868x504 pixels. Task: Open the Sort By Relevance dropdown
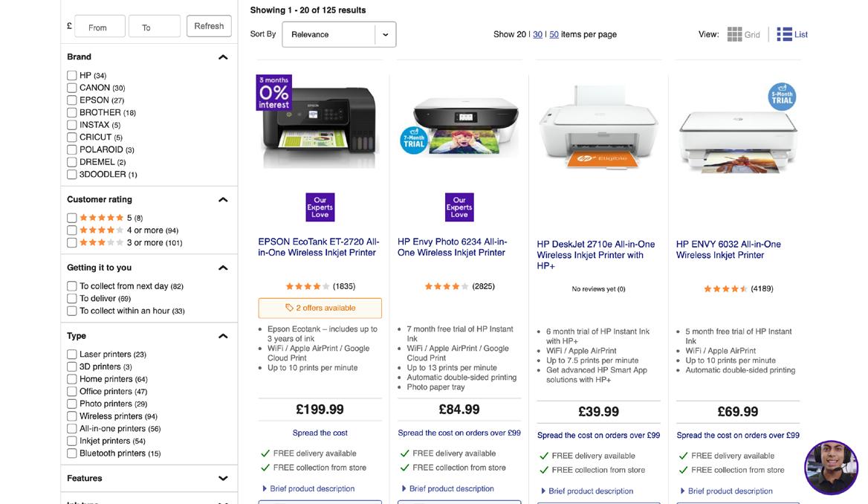click(x=339, y=34)
